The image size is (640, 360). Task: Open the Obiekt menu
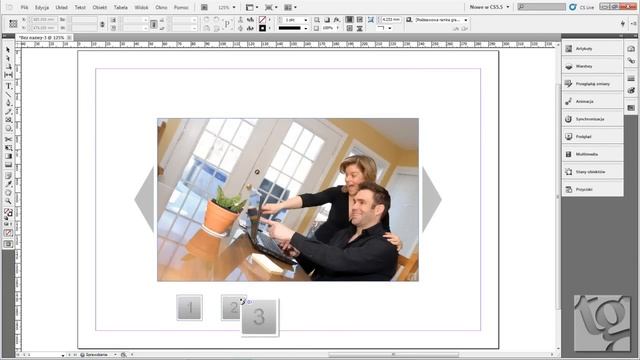(100, 7)
